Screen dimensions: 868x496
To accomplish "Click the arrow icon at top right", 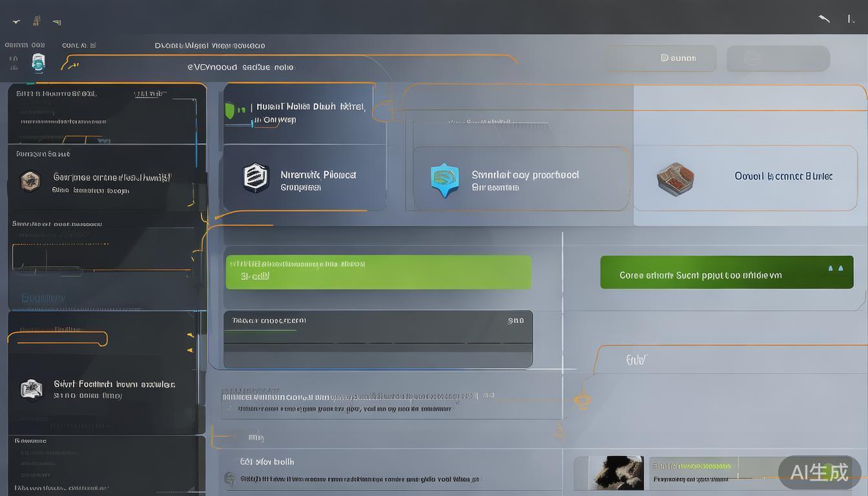I will point(824,19).
